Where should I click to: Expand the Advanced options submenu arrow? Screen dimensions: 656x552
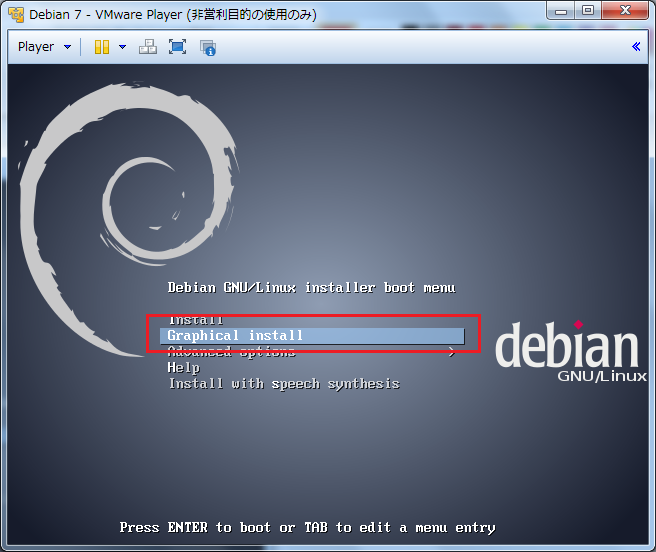(x=452, y=352)
